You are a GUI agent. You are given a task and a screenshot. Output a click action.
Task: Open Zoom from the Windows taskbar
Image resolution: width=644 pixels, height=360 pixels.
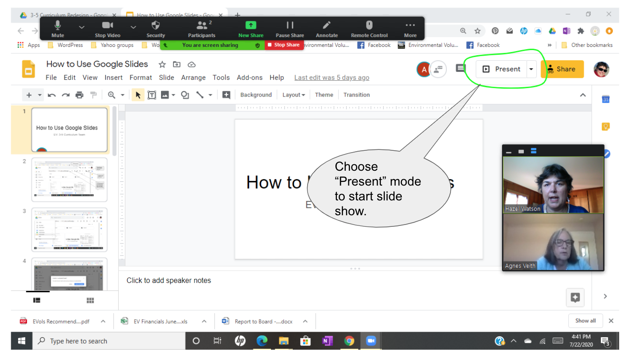coord(371,341)
